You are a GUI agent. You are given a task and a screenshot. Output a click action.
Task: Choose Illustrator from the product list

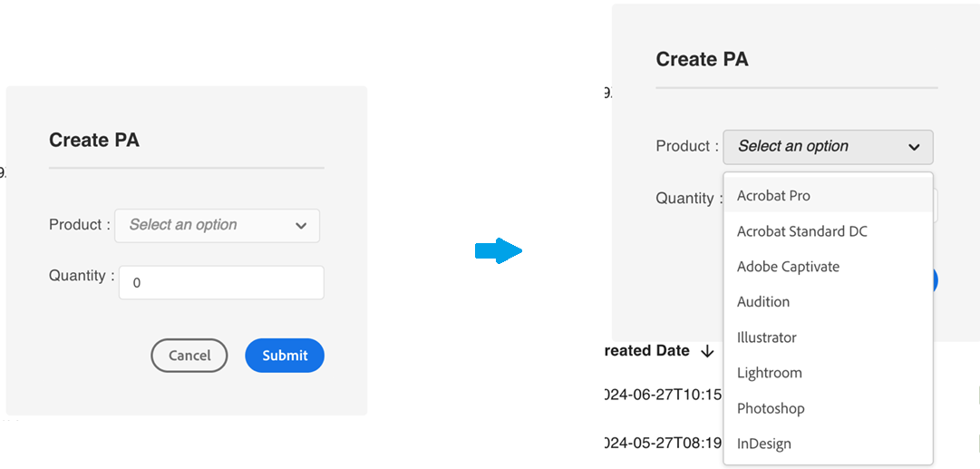tap(766, 337)
